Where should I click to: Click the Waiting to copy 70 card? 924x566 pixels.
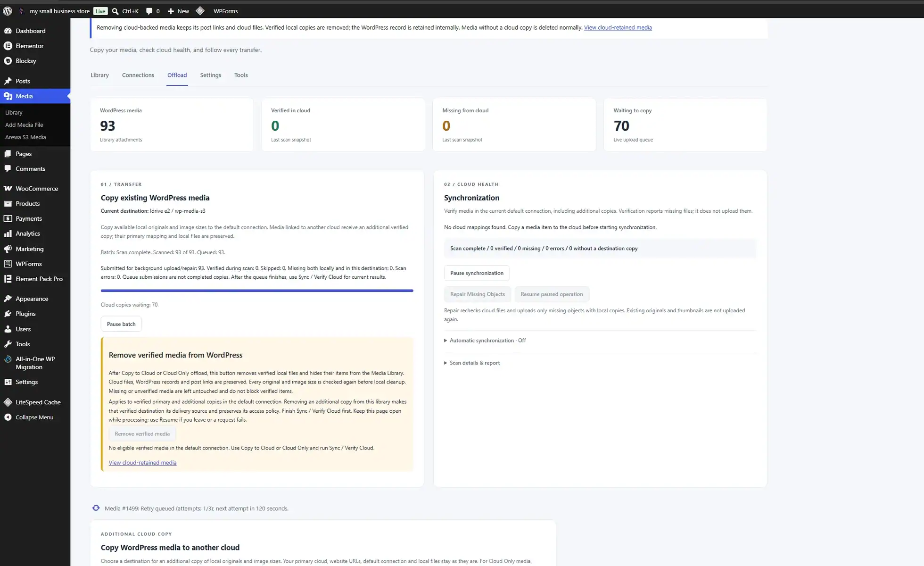(685, 125)
